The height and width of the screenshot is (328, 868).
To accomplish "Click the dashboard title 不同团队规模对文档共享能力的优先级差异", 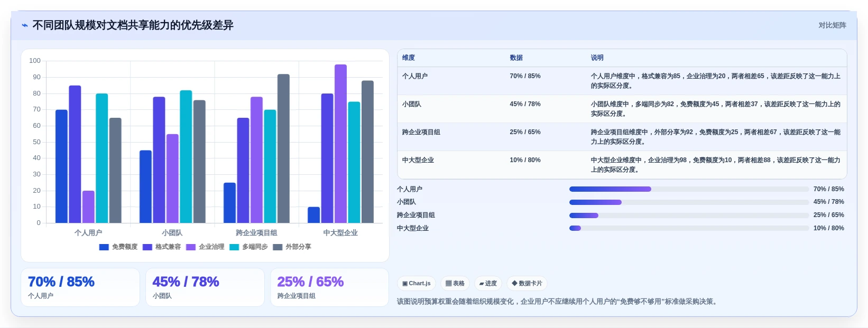I will tap(133, 25).
